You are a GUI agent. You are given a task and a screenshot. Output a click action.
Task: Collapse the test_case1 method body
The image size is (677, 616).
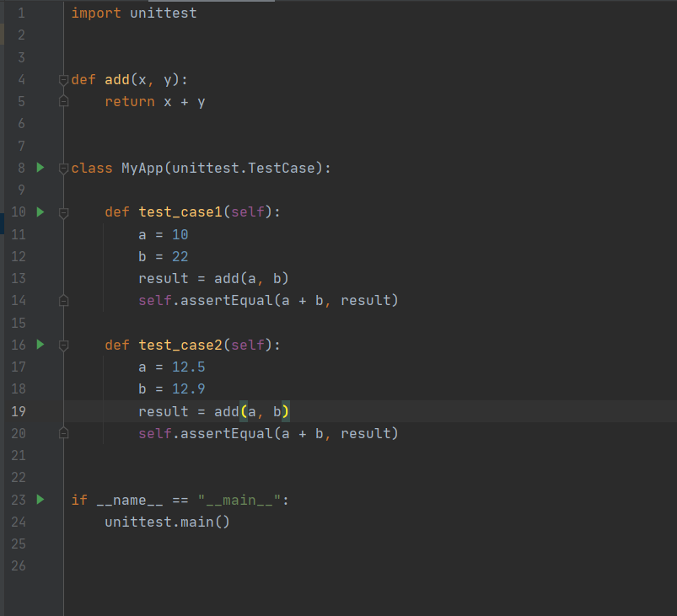[x=62, y=212]
